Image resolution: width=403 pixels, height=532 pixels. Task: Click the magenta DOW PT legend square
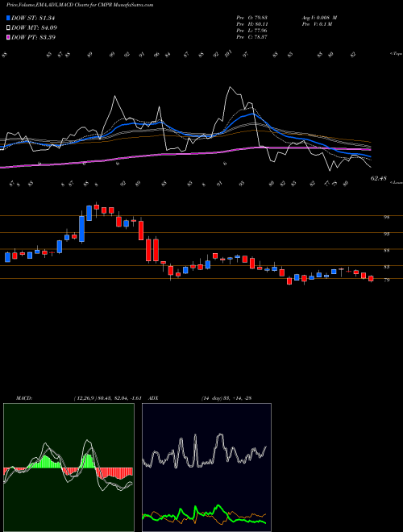[x=8, y=37]
